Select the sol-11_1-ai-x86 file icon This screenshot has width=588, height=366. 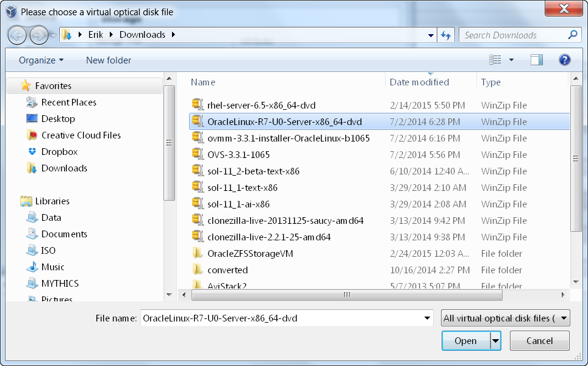click(197, 203)
